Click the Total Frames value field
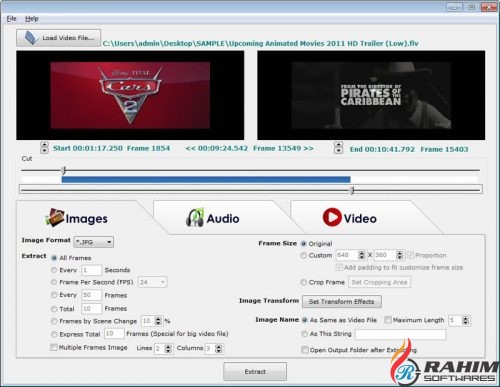 [91, 309]
